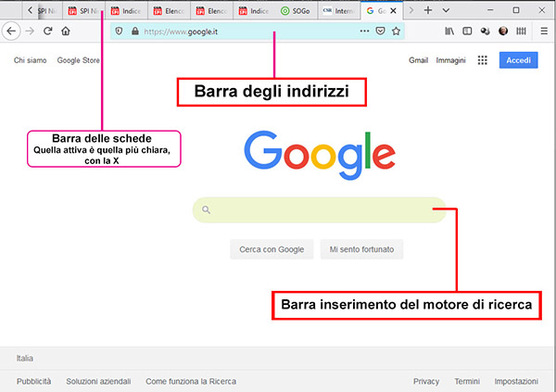Show site security lock information

click(134, 32)
